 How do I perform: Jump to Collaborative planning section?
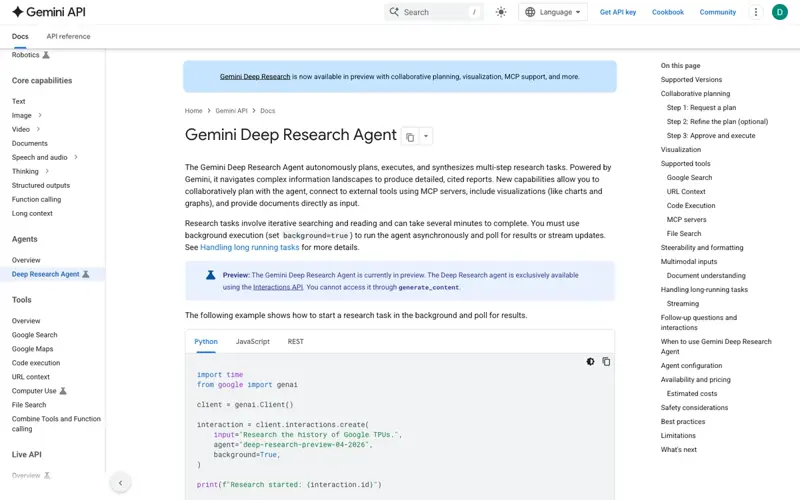(x=695, y=93)
